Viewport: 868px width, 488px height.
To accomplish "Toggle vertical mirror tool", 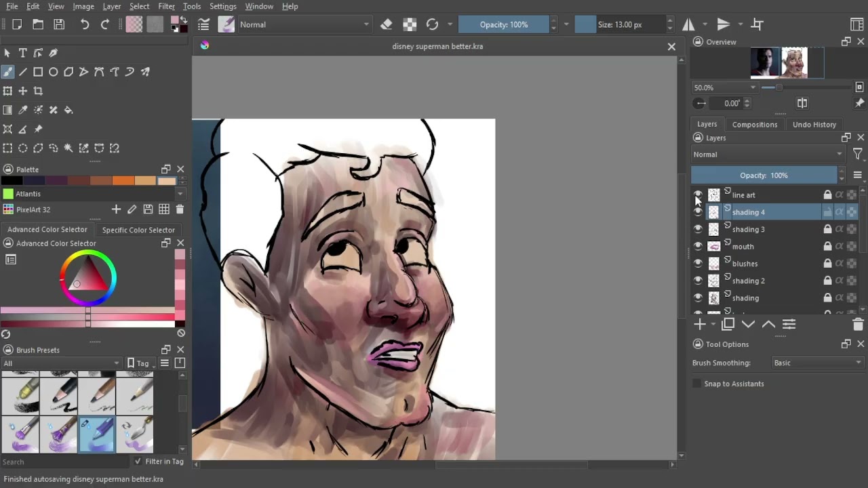I will point(724,24).
